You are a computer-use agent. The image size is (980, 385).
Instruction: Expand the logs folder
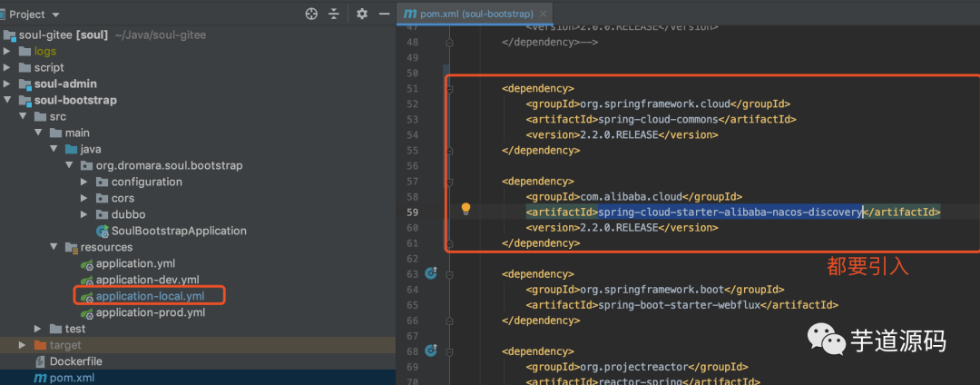click(7, 51)
